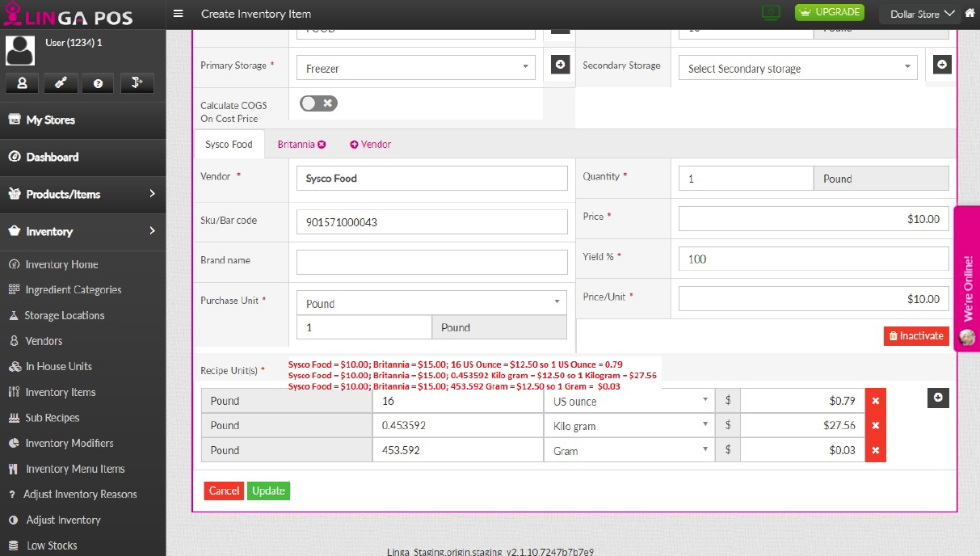Click the US ounce quantity 16 field

click(458, 401)
